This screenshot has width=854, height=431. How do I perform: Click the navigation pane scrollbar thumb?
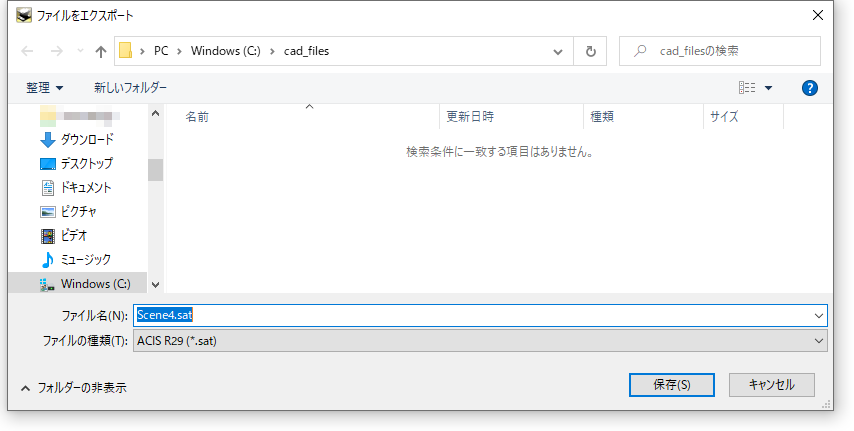pyautogui.click(x=155, y=170)
